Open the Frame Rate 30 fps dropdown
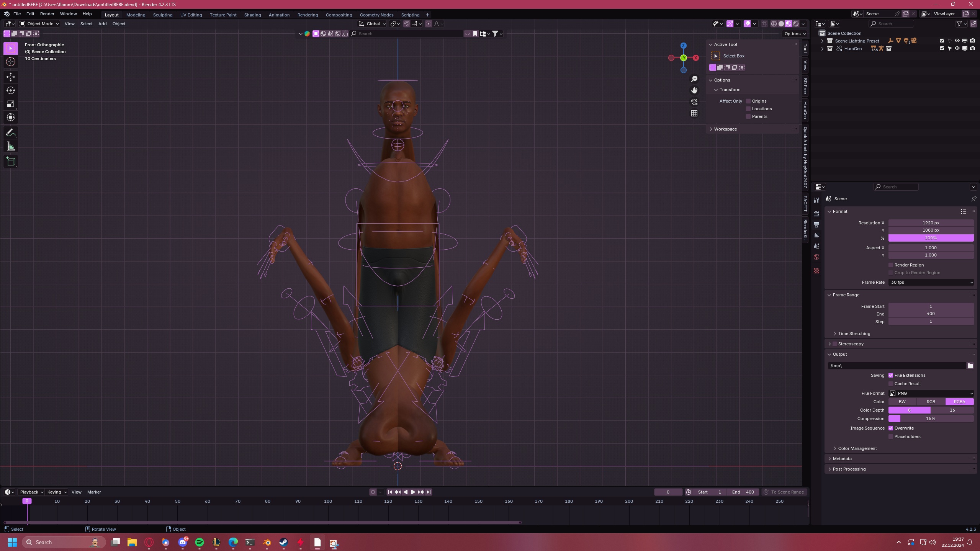 coord(931,282)
